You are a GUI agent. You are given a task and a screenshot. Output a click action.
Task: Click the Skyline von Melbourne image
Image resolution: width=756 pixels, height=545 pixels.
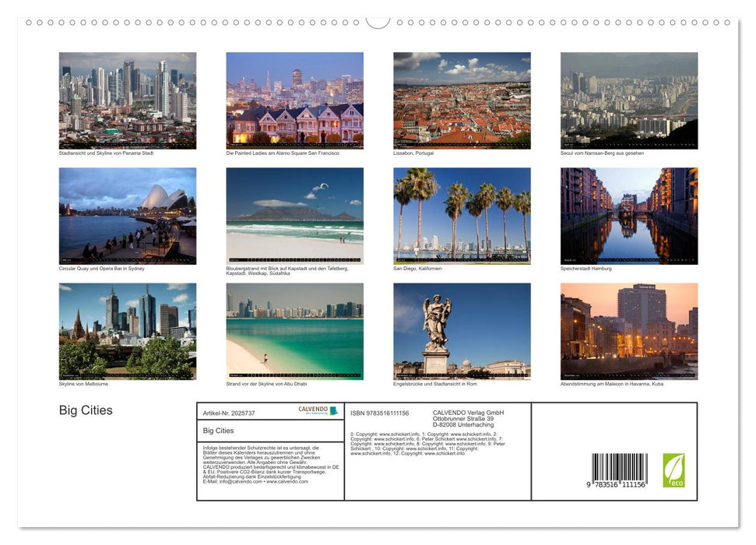pyautogui.click(x=127, y=330)
